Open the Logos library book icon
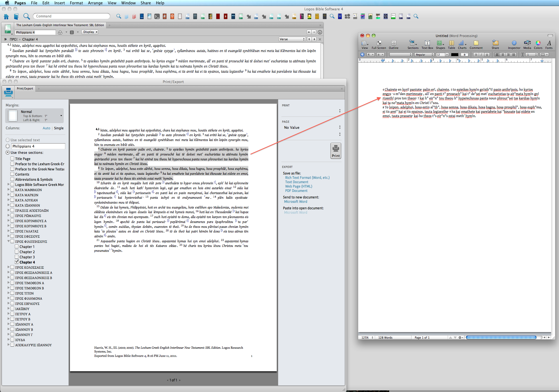This screenshot has width=559, height=392. (16, 17)
